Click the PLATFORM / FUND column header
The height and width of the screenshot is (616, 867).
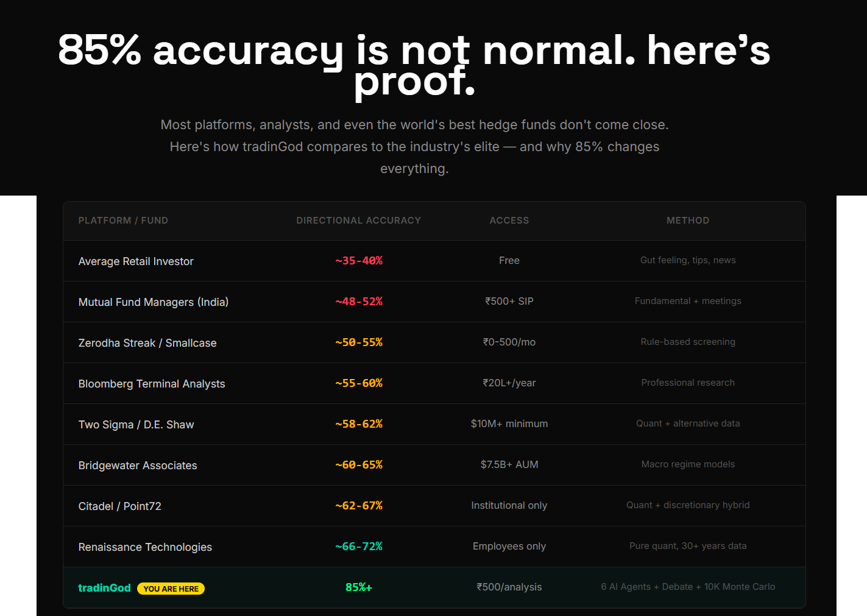pyautogui.click(x=123, y=221)
